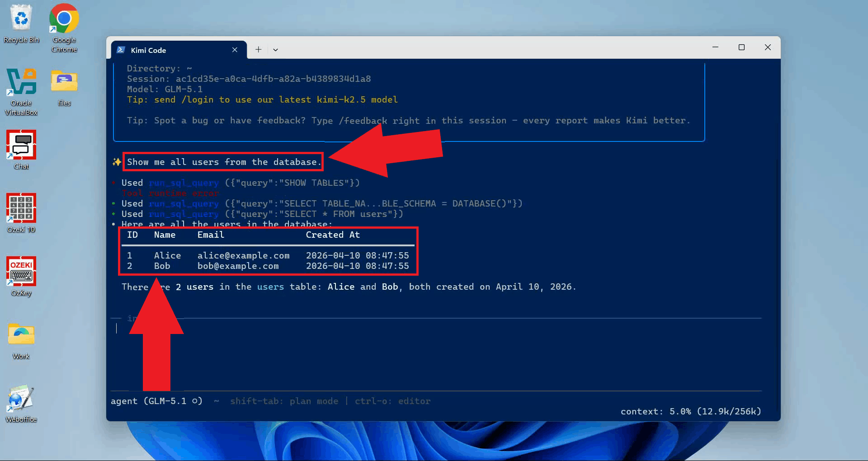Screen dimensions: 868x461
Task: Click the /login tip line
Action: tap(262, 99)
